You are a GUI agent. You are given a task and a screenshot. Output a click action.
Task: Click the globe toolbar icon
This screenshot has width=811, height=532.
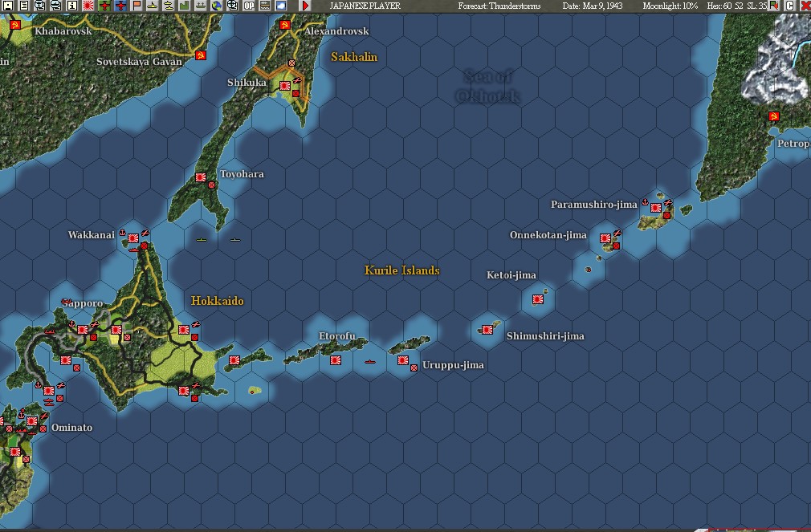(217, 6)
